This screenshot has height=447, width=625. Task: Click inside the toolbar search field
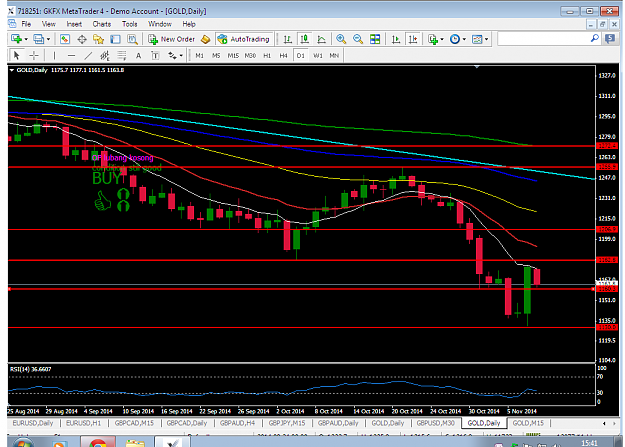pyautogui.click(x=544, y=39)
